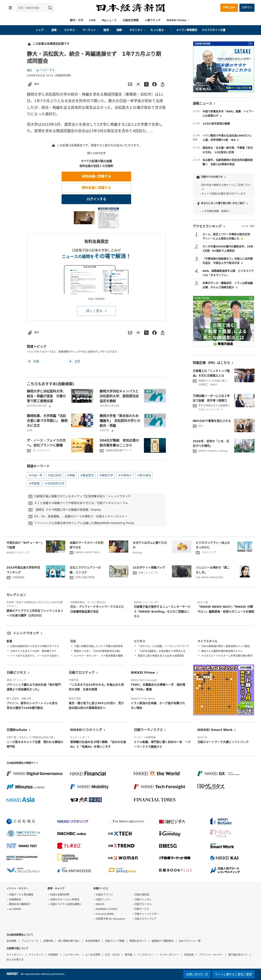Go to Myニュース
The image size is (261, 980).
(x=109, y=20)
